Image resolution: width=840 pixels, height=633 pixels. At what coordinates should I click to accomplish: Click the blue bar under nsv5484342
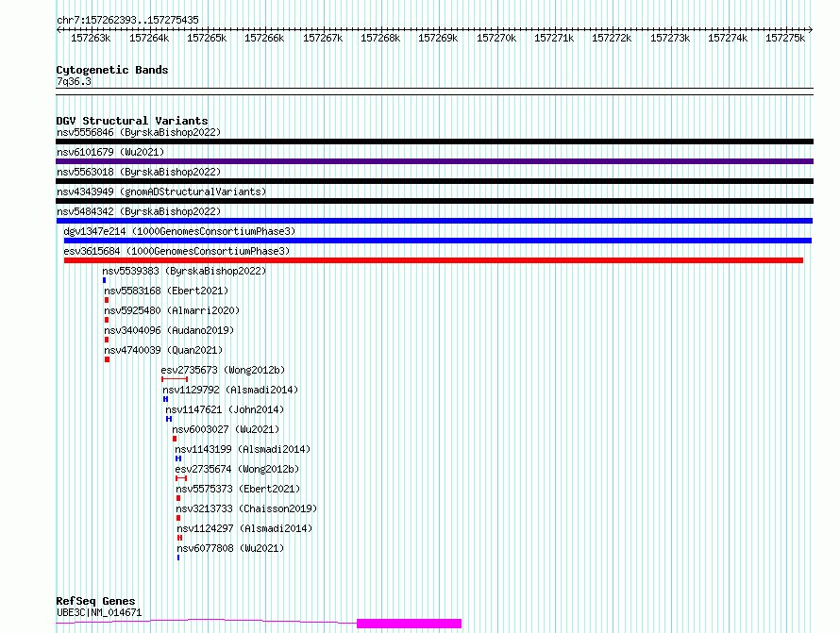point(434,221)
